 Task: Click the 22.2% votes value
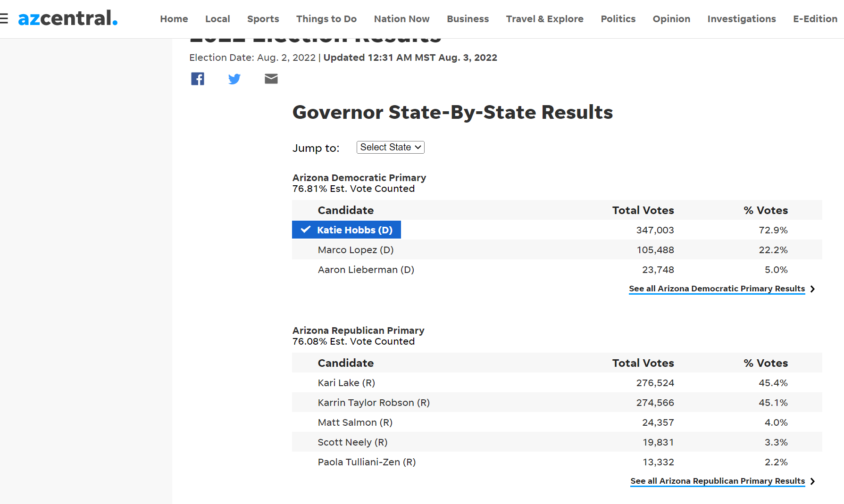point(773,250)
